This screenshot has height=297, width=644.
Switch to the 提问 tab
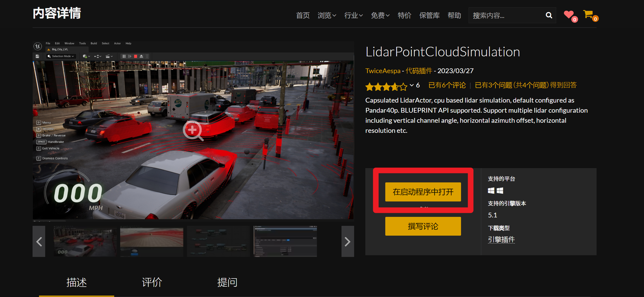coord(227,282)
